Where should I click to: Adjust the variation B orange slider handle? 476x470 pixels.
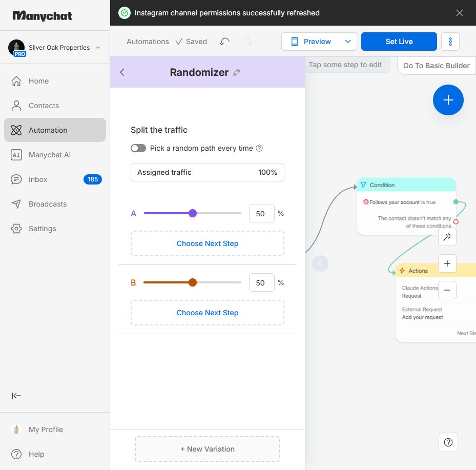193,282
